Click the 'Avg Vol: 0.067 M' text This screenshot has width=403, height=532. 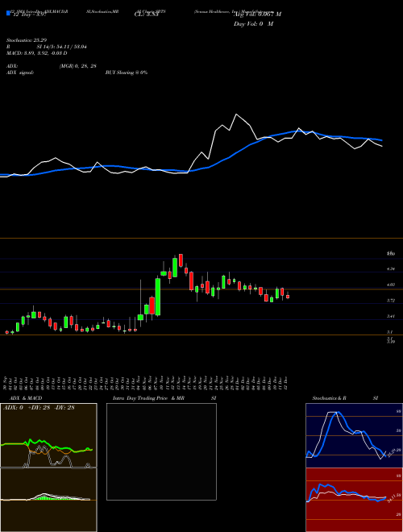tap(257, 15)
